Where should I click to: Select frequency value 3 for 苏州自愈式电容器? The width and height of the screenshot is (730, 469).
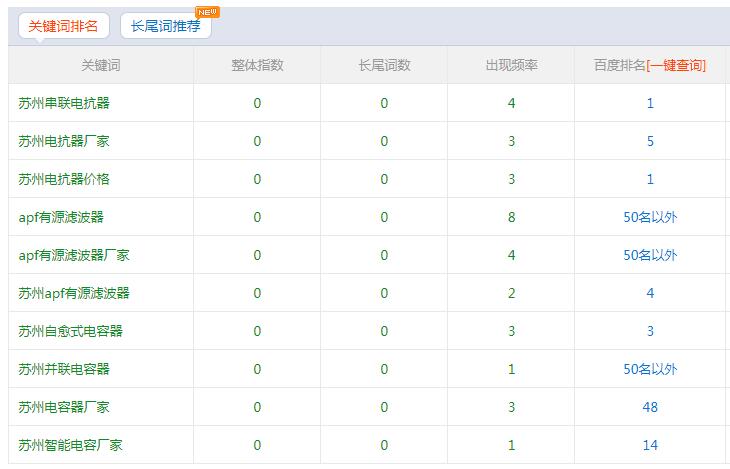pyautogui.click(x=512, y=331)
